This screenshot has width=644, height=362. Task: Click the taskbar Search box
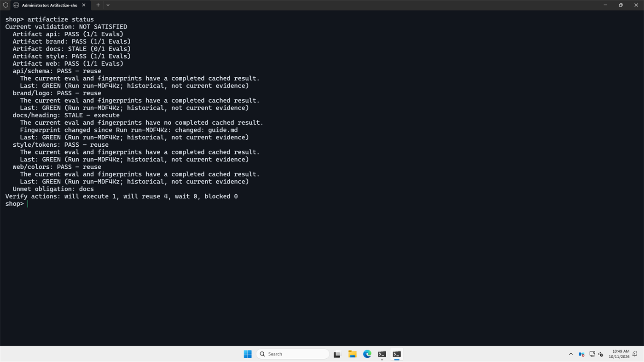click(x=293, y=354)
